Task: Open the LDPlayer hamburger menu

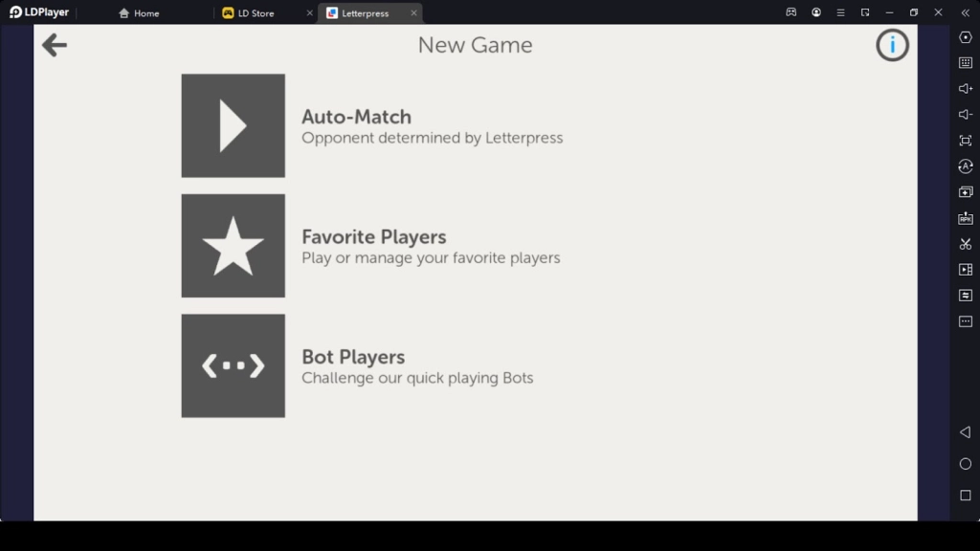Action: tap(840, 12)
